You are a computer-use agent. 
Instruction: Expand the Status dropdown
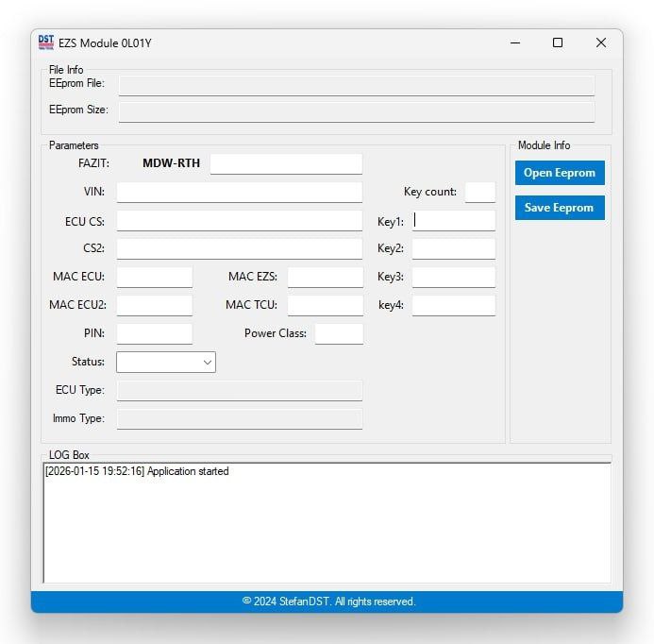click(166, 362)
